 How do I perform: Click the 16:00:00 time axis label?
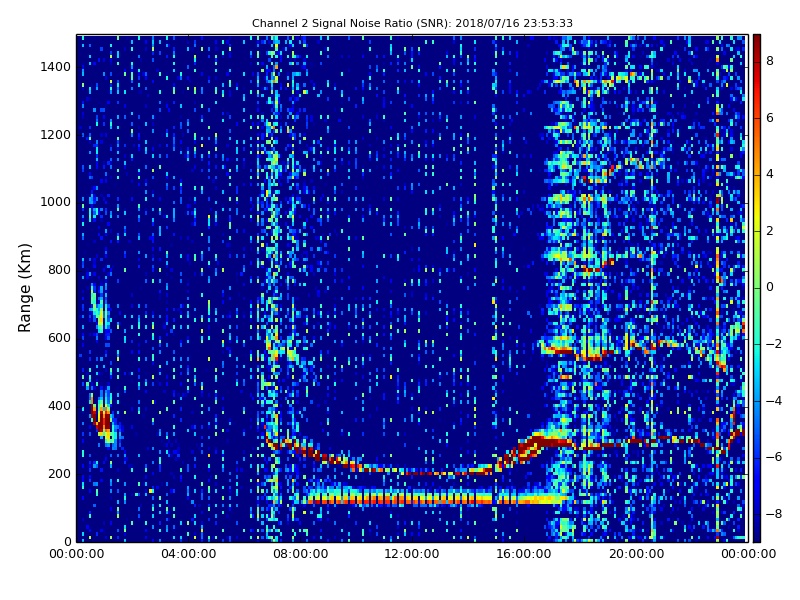(x=524, y=554)
